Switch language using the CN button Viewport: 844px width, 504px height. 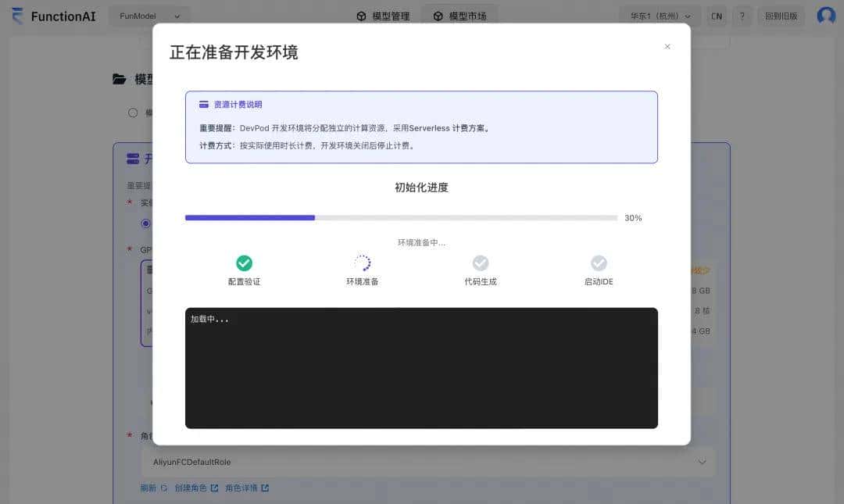point(717,16)
